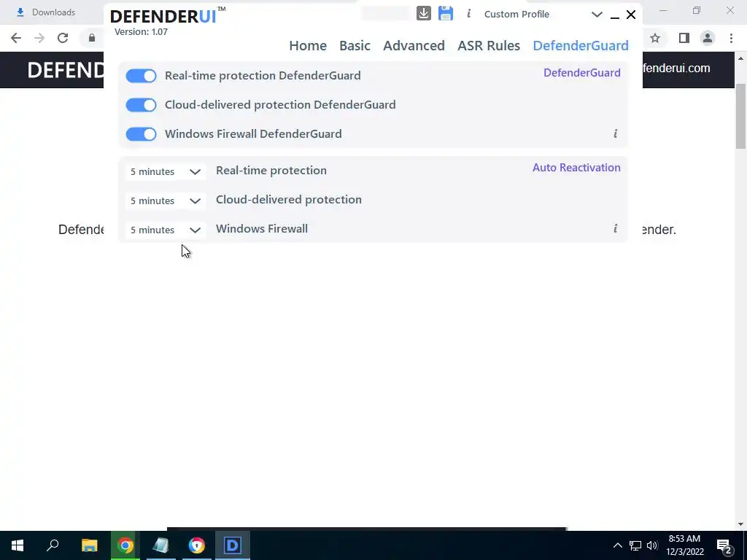Expand Real-time protection reactivation time dropdown
Image resolution: width=747 pixels, height=560 pixels.
tap(166, 171)
